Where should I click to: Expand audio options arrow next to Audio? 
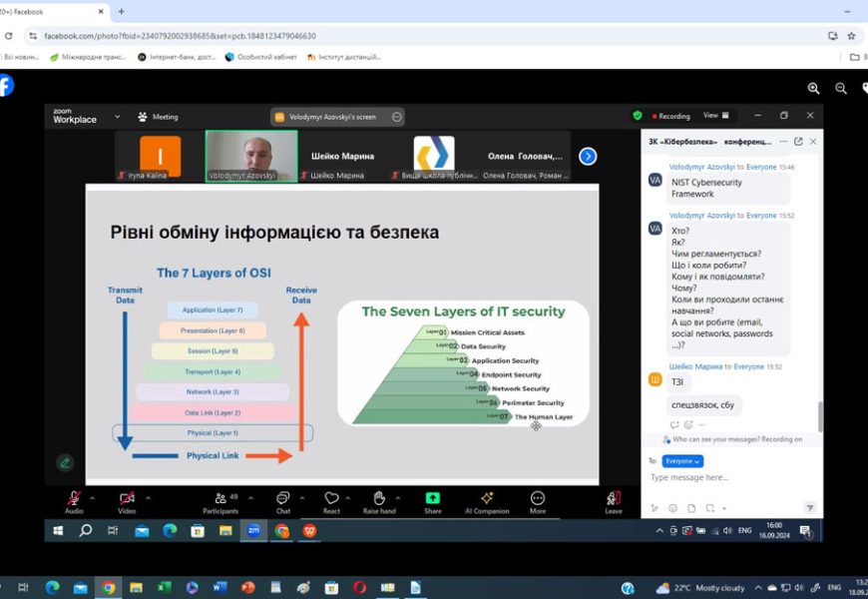[x=93, y=497]
